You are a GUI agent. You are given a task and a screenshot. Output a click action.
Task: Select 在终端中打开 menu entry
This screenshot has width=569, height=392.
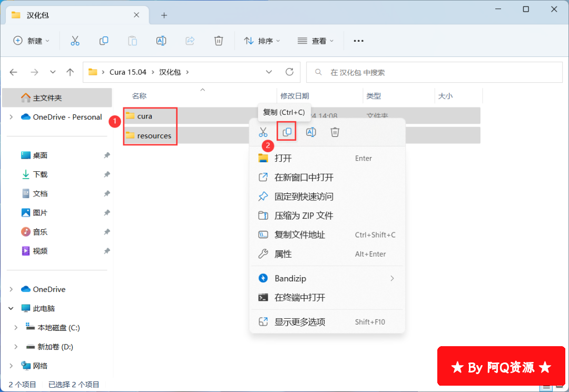(x=327, y=298)
